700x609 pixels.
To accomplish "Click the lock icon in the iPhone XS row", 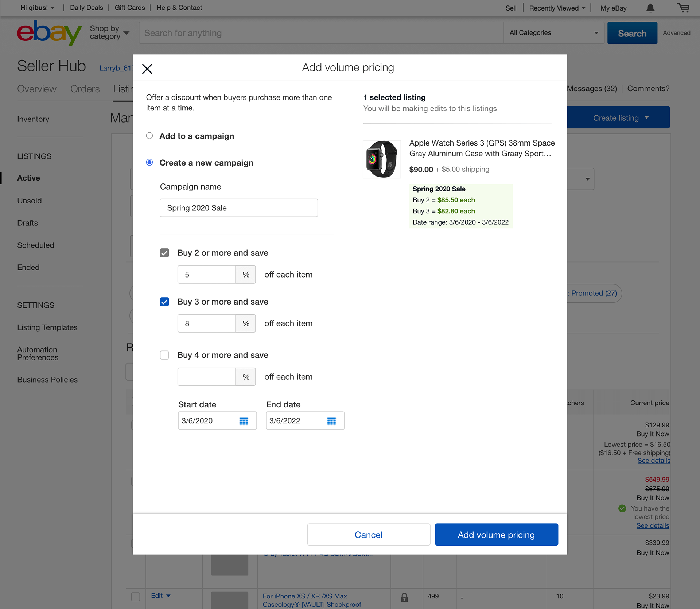I will coord(404,597).
